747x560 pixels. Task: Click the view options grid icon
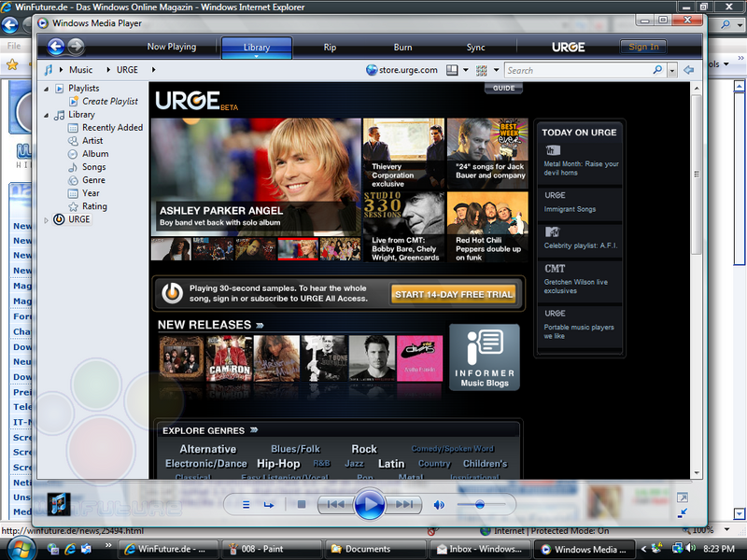(x=482, y=71)
